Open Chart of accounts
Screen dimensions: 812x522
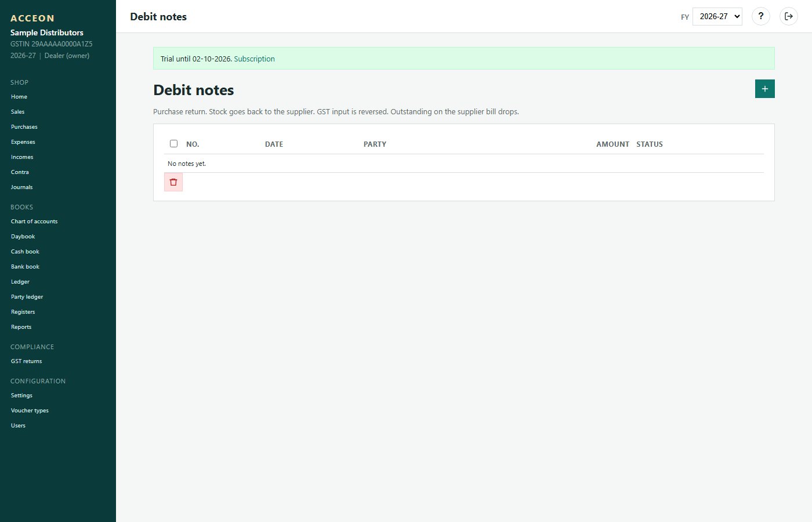34,222
